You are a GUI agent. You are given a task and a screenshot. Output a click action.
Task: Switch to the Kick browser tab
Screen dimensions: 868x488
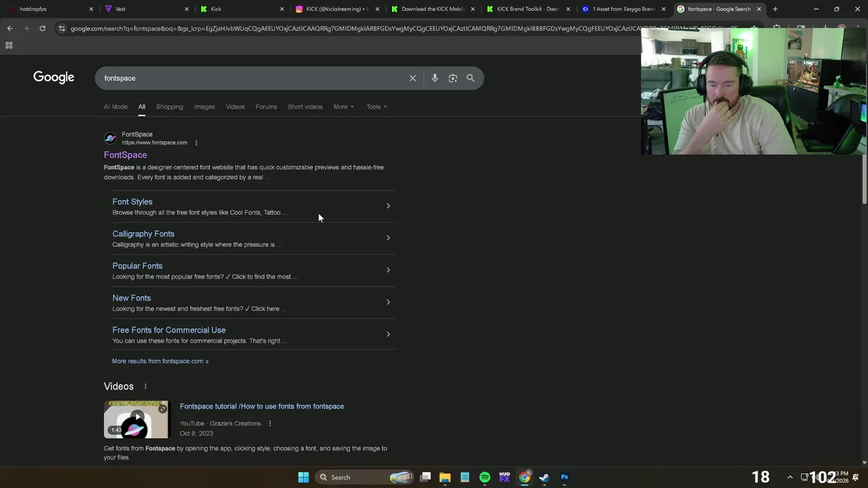click(x=241, y=9)
